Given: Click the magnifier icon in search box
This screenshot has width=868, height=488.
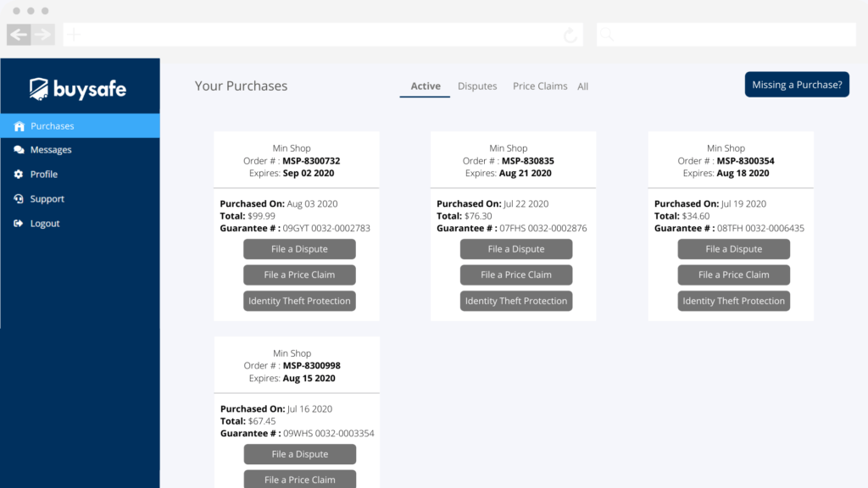Looking at the screenshot, I should [607, 35].
